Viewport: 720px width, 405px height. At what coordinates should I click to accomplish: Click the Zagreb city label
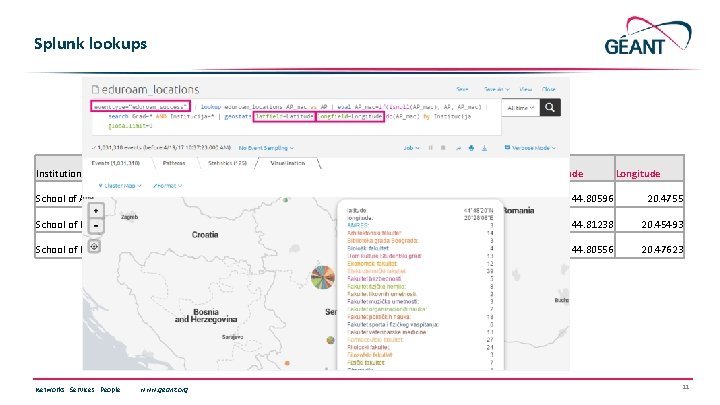coord(129,217)
